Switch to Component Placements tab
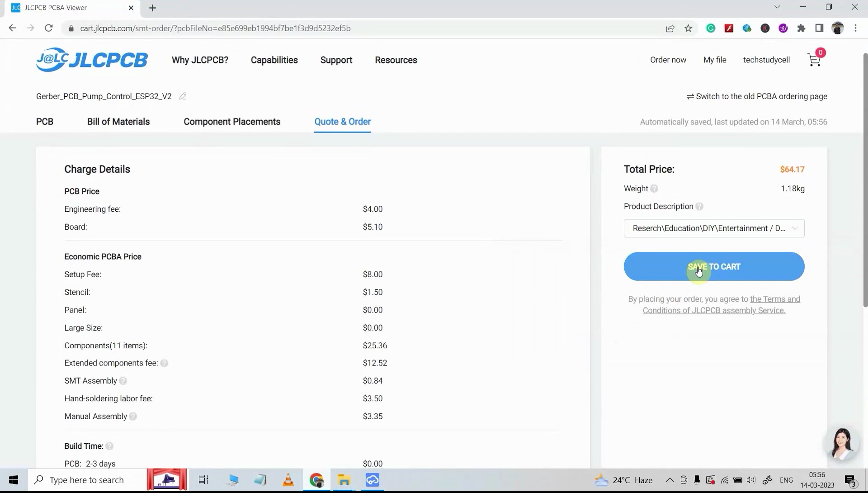This screenshot has width=868, height=493. point(232,122)
